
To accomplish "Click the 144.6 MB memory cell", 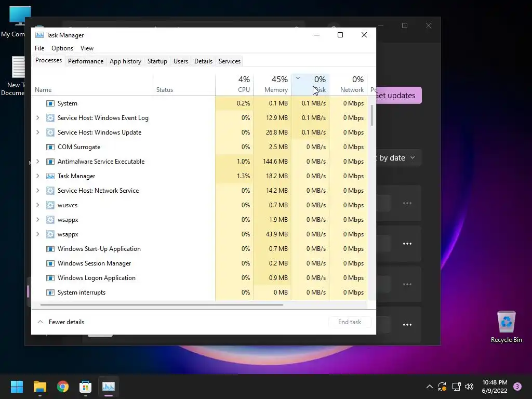I will coord(272,162).
